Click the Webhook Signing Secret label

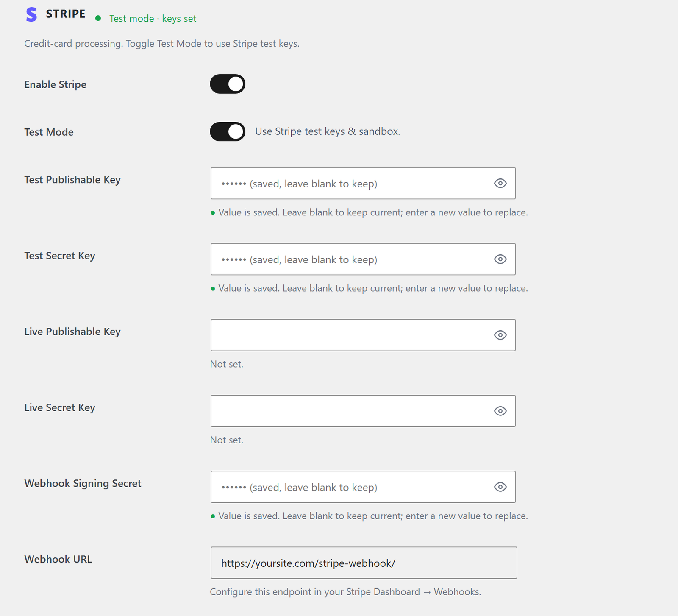click(x=83, y=483)
